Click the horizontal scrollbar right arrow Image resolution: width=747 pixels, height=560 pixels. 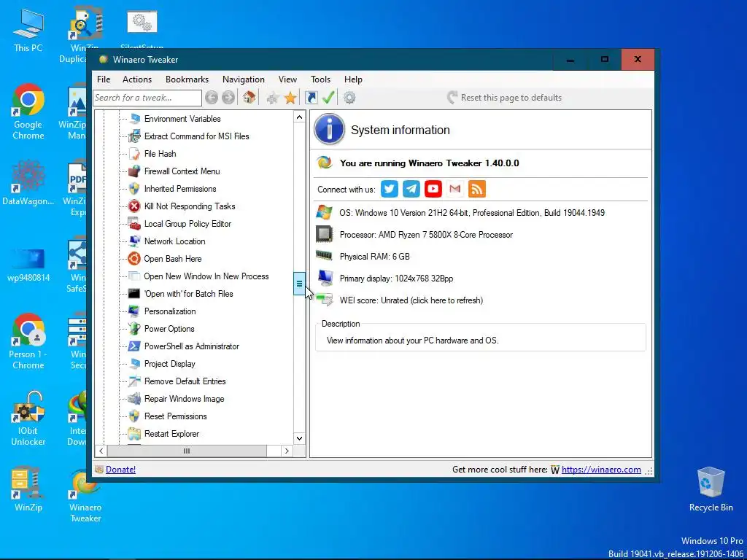point(286,451)
